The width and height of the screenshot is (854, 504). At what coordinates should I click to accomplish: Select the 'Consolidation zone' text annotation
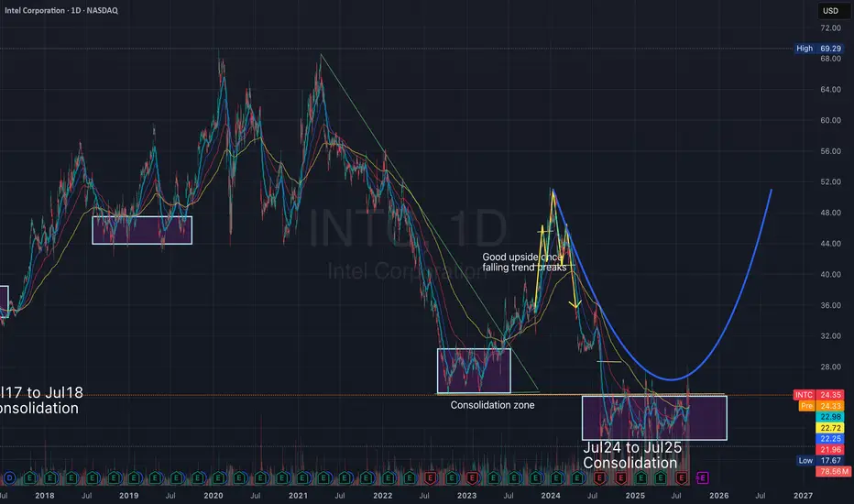point(492,405)
